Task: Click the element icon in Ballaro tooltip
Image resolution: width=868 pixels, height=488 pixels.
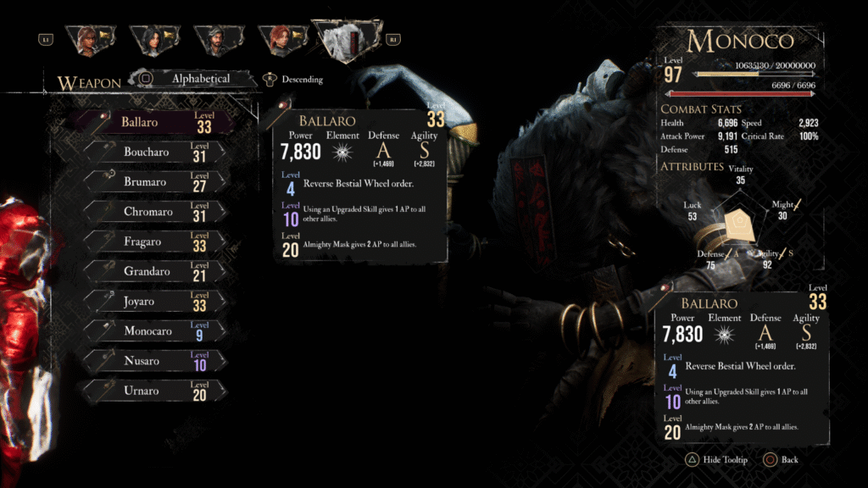Action: coord(342,152)
